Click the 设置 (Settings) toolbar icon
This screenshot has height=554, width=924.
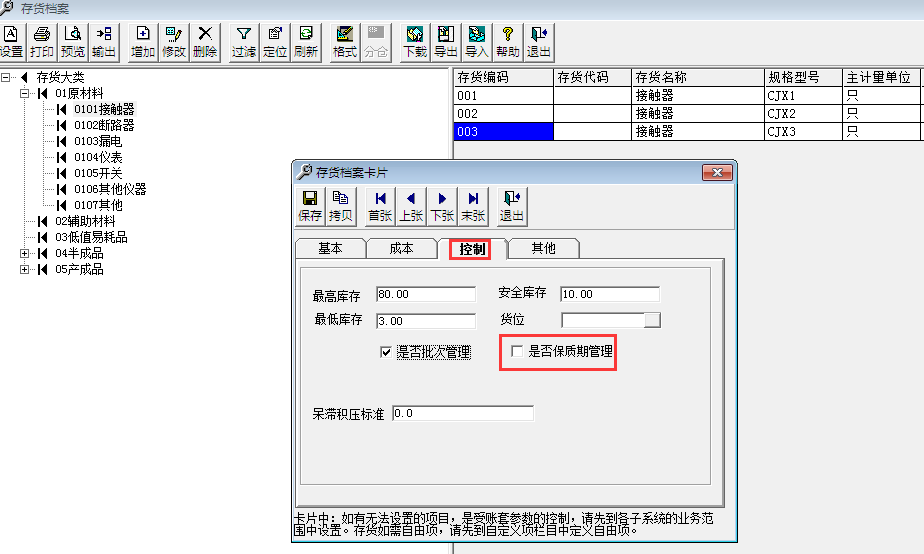[11, 42]
